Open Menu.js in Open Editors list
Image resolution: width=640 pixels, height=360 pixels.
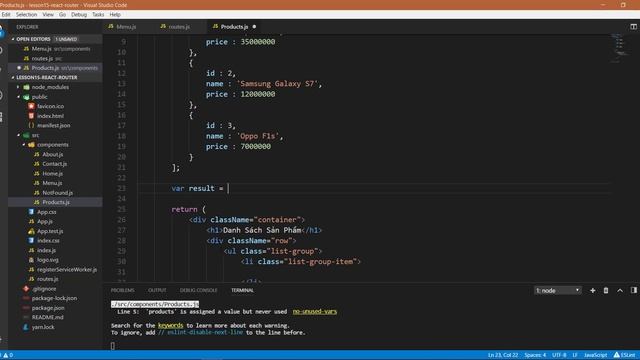(42, 49)
